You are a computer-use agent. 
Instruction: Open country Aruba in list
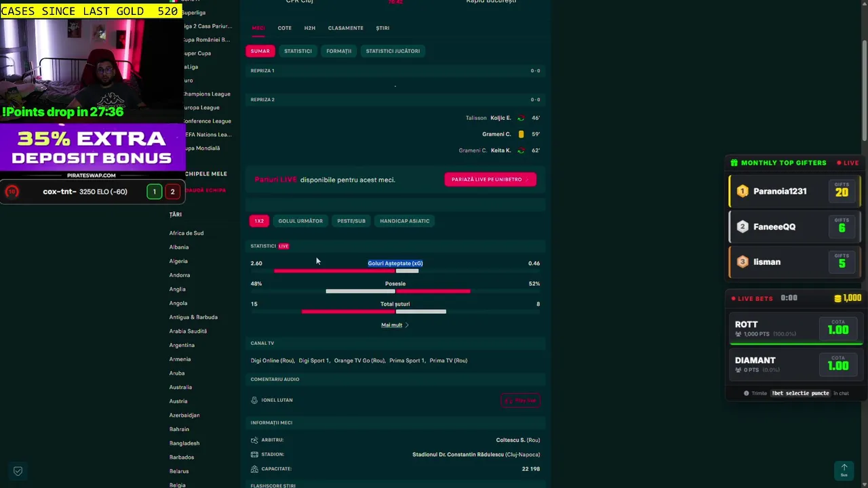176,373
